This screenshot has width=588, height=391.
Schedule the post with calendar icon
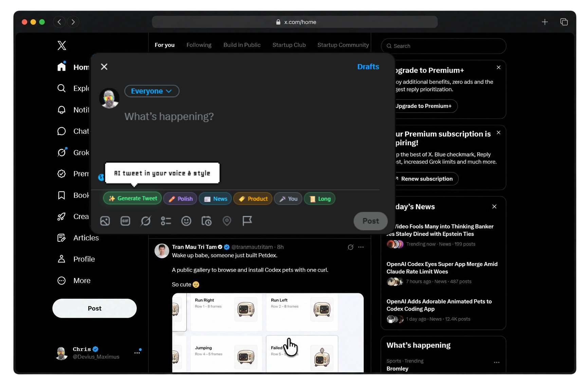pyautogui.click(x=206, y=221)
